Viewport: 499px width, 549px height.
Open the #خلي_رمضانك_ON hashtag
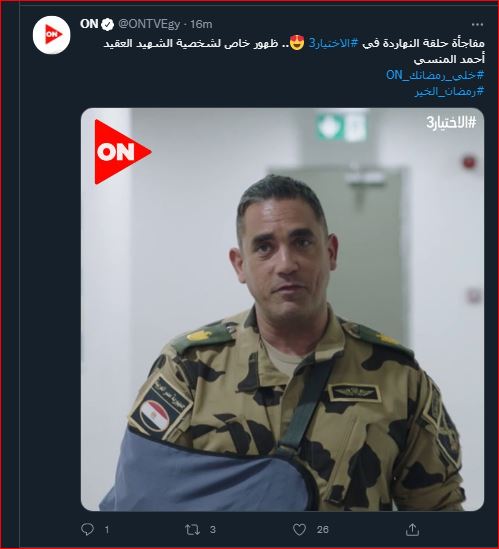point(435,75)
